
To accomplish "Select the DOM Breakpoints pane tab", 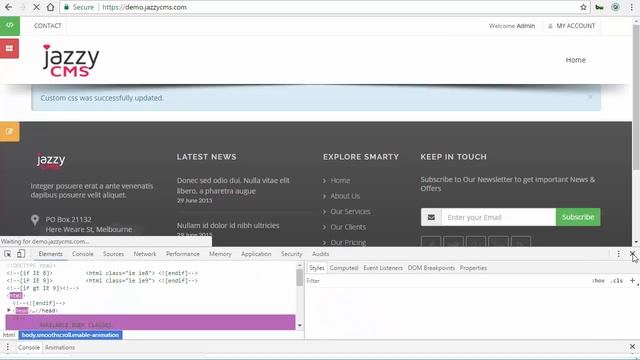I will (x=431, y=268).
